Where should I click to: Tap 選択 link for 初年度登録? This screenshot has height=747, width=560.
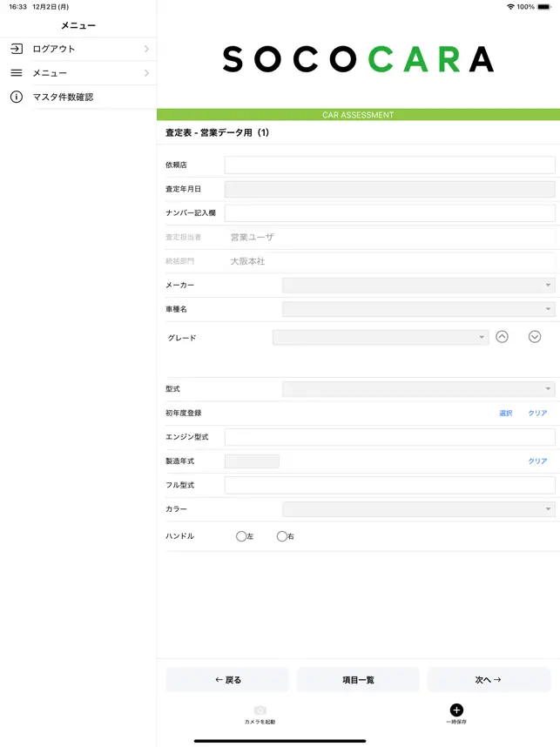tap(506, 413)
